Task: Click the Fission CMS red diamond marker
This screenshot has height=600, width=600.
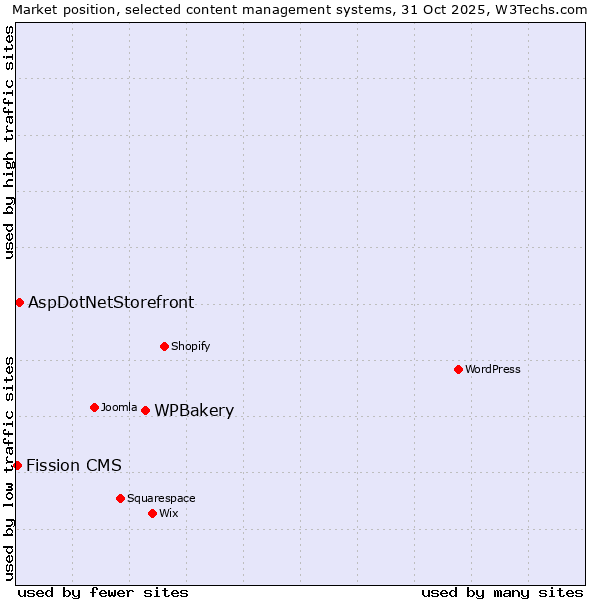Action: point(17,465)
